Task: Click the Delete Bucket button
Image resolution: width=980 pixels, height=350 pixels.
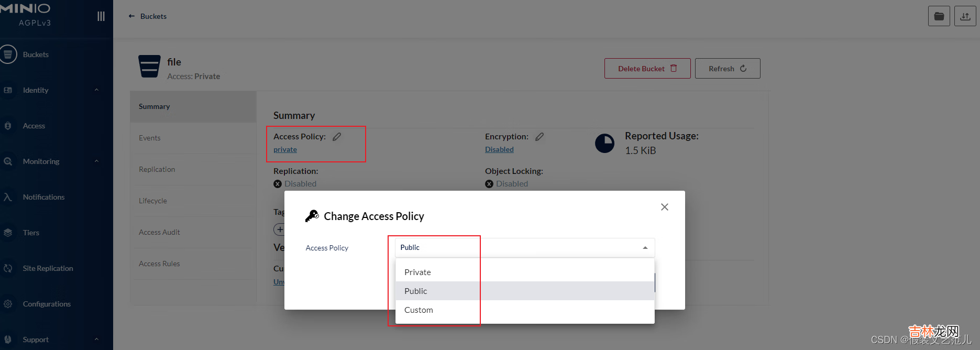Action: [x=647, y=69]
